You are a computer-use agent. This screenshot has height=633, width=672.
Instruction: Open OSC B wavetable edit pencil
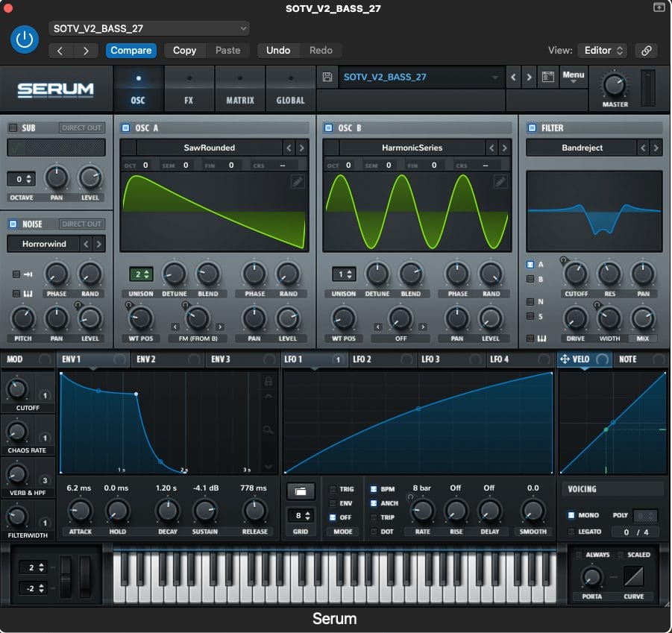[x=500, y=182]
